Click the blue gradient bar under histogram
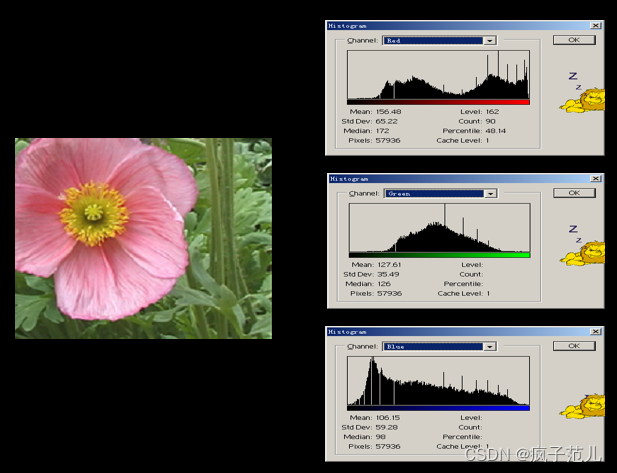Image resolution: width=617 pixels, height=473 pixels. click(438, 408)
